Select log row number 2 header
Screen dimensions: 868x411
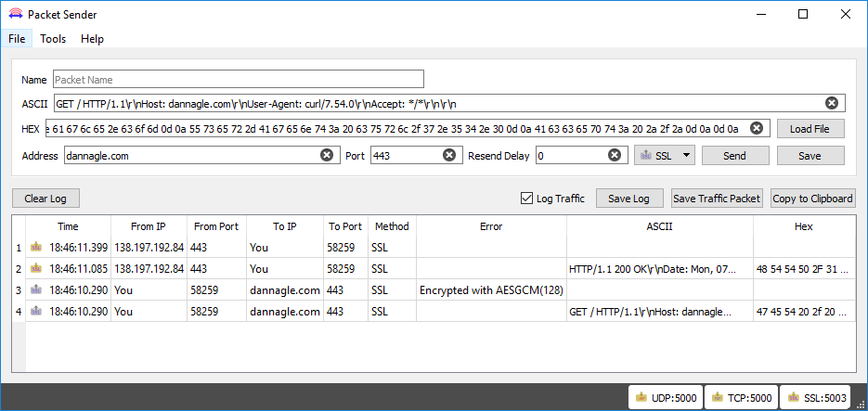pyautogui.click(x=19, y=268)
